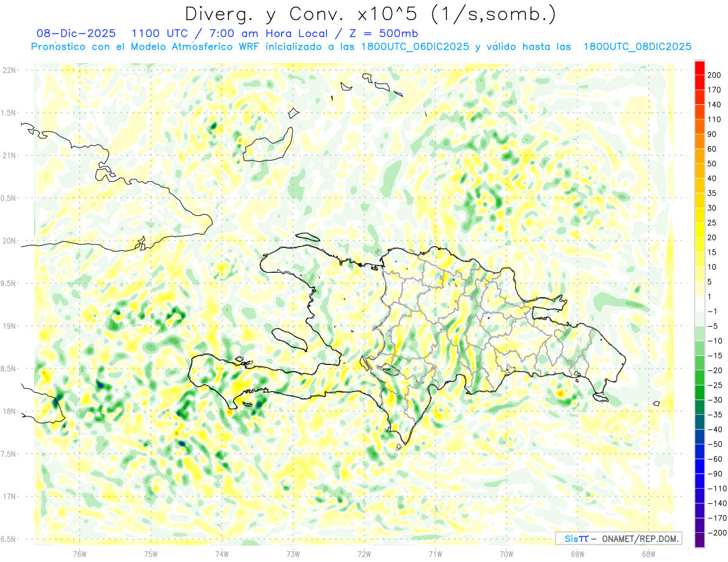Image resolution: width=728 pixels, height=562 pixels.
Task: Click the '90' color bar label
Action: coord(713,134)
